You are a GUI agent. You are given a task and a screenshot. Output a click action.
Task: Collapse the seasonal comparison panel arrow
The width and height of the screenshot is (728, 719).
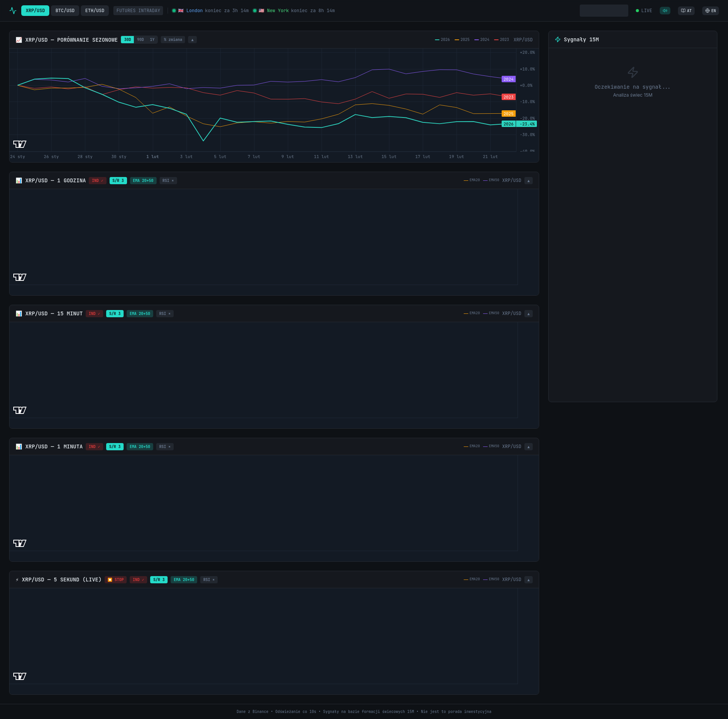(x=192, y=40)
